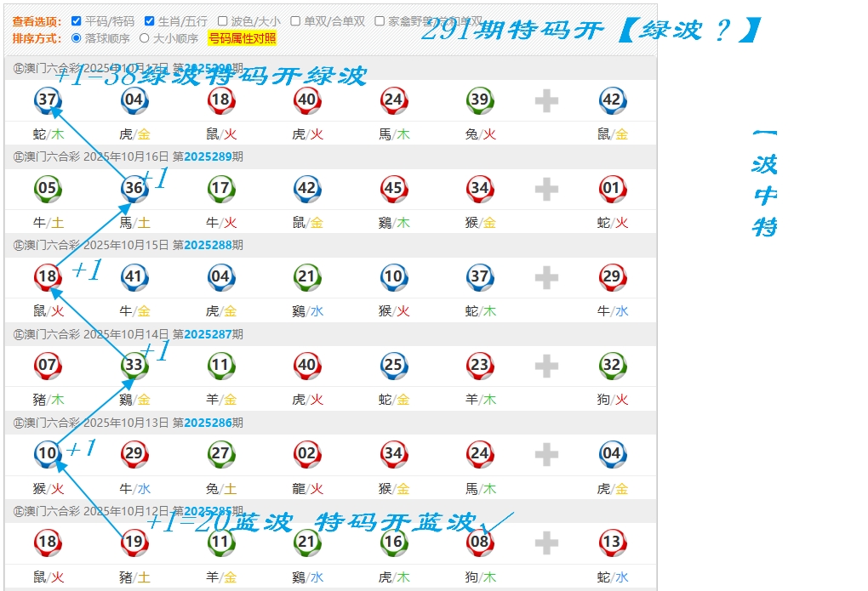
Task: Toggle the 生肖/五行 checkbox
Action: click(x=150, y=21)
